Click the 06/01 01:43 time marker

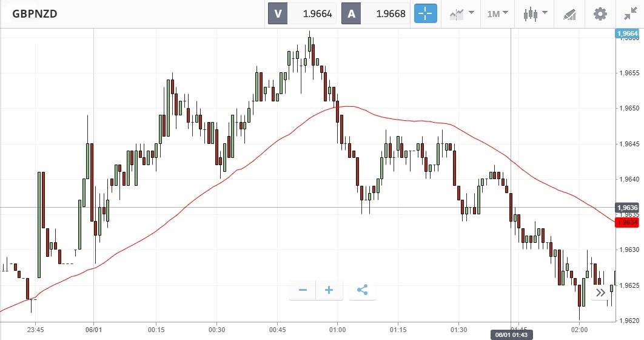click(x=511, y=335)
